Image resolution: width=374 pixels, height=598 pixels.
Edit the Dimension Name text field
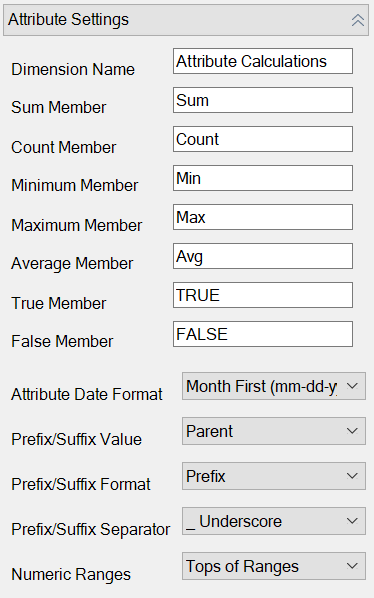point(263,61)
